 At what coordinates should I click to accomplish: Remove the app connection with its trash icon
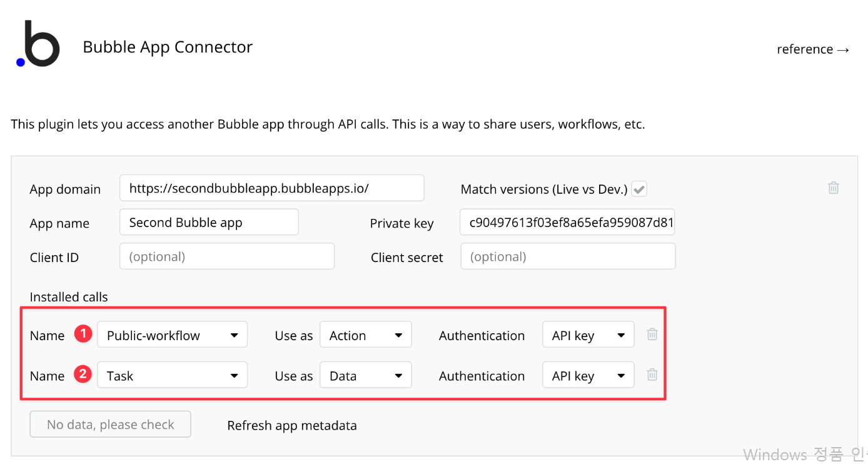(x=834, y=188)
